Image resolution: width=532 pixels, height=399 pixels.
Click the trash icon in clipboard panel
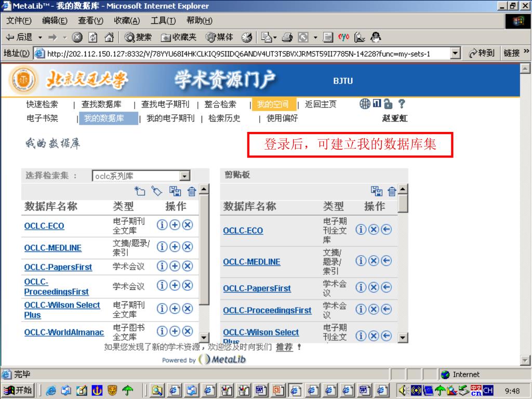tap(392, 191)
